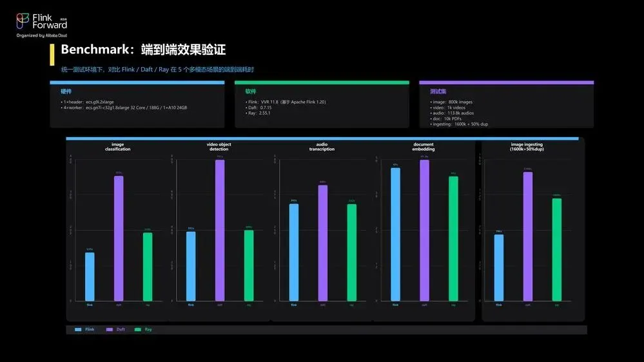Select the 'doc: 10k PDFs' line

pos(445,119)
